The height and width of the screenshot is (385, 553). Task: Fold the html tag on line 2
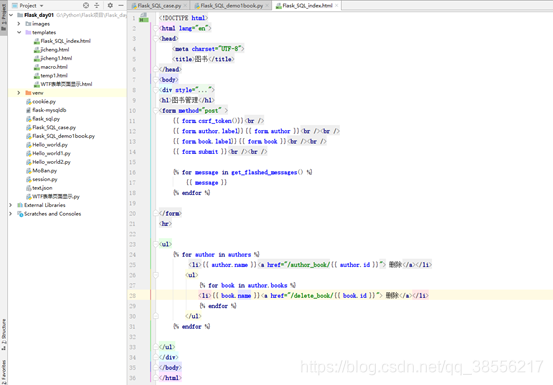point(156,28)
